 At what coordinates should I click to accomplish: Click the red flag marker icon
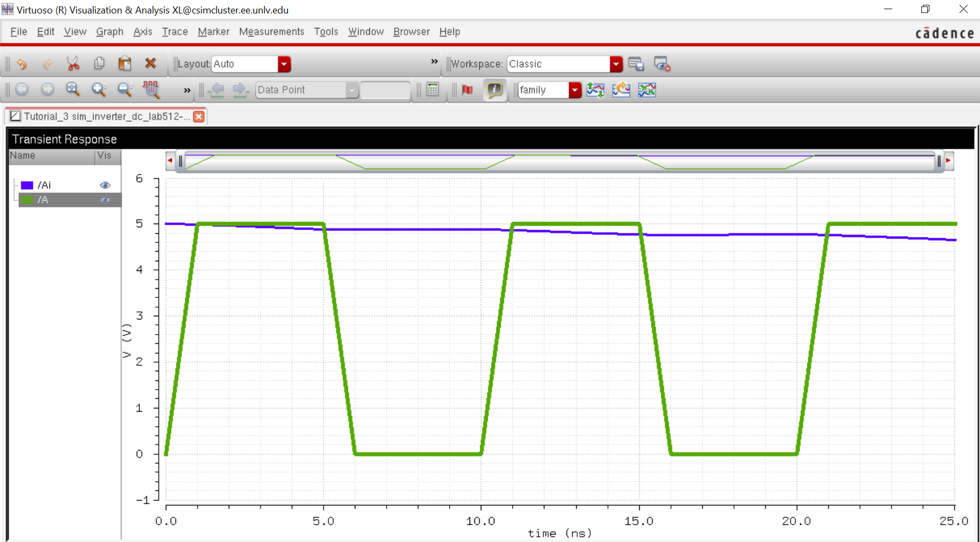coord(467,89)
